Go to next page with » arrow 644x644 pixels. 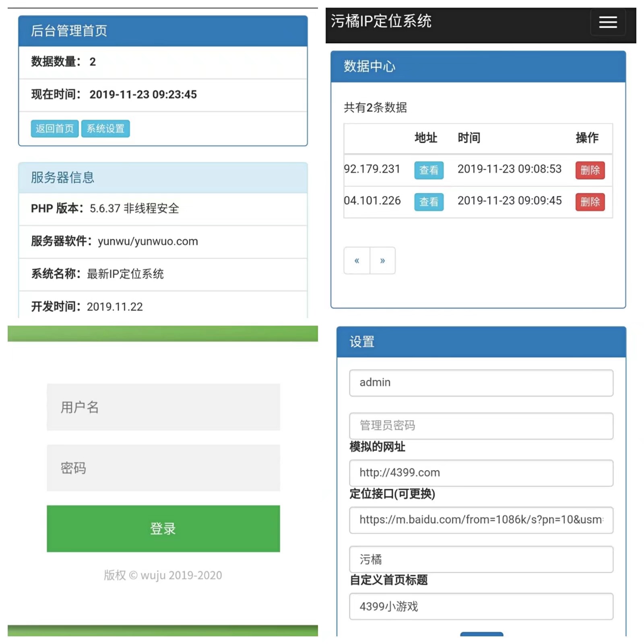coord(382,260)
